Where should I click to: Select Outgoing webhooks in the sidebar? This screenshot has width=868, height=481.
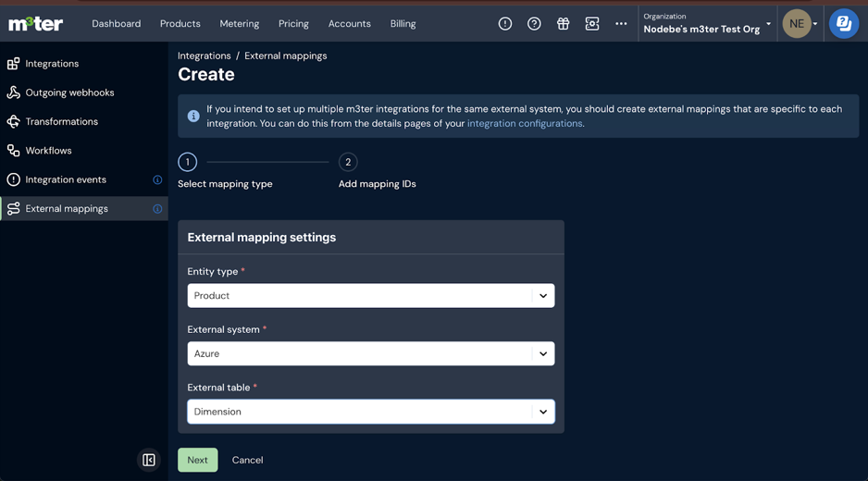coord(69,92)
